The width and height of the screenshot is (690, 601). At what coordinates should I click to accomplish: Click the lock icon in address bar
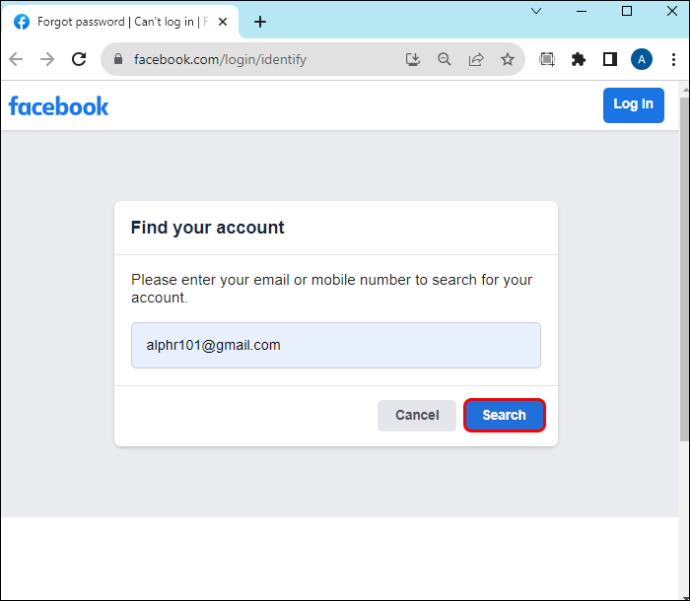coord(118,59)
